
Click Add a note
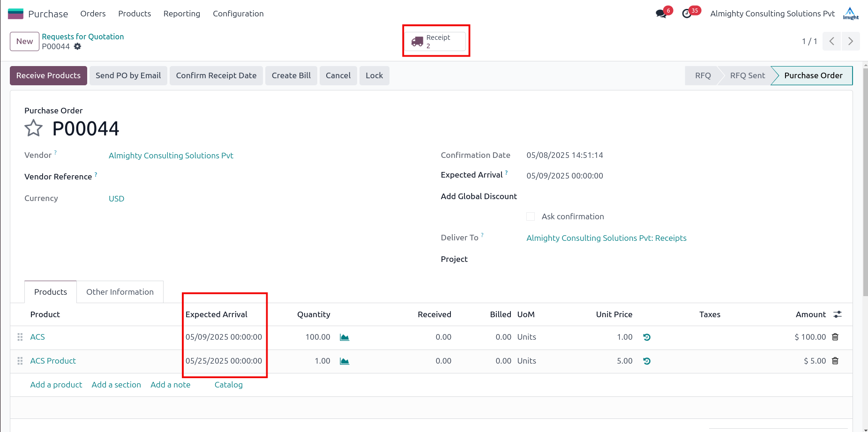171,385
